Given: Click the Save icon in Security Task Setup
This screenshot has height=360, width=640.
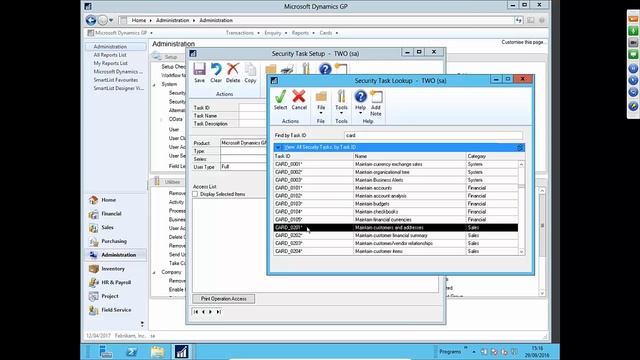Looking at the screenshot, I should [200, 69].
